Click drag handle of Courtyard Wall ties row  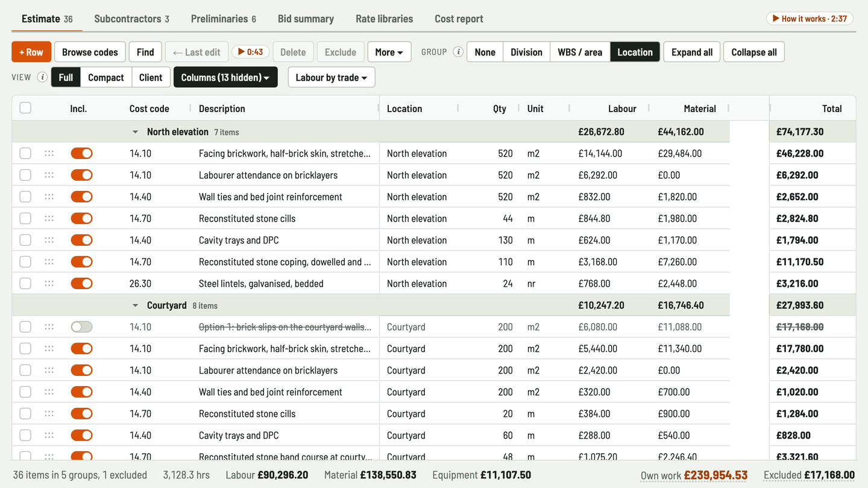49,392
